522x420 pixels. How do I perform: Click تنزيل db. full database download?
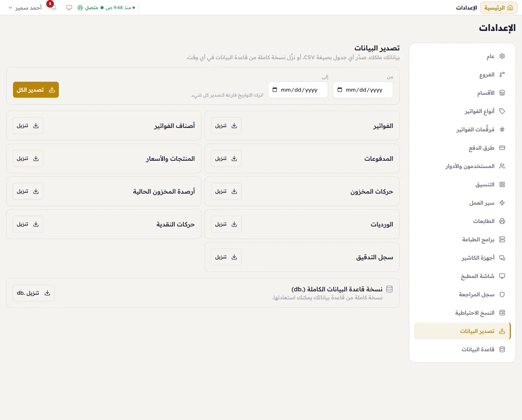(x=34, y=293)
